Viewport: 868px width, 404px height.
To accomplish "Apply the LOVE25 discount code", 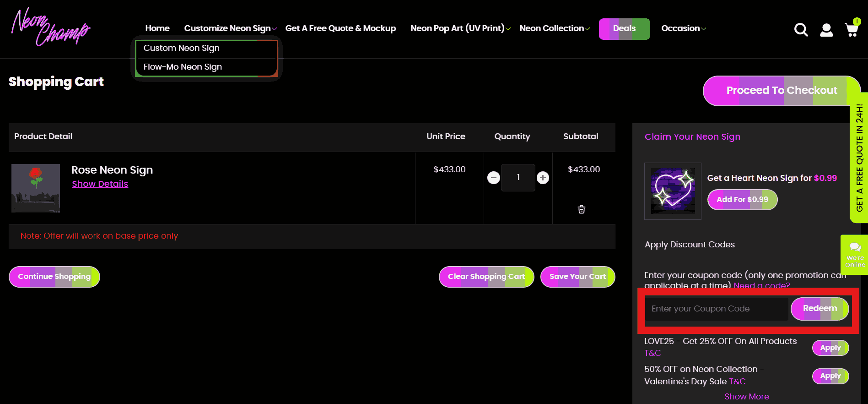I will click(830, 348).
